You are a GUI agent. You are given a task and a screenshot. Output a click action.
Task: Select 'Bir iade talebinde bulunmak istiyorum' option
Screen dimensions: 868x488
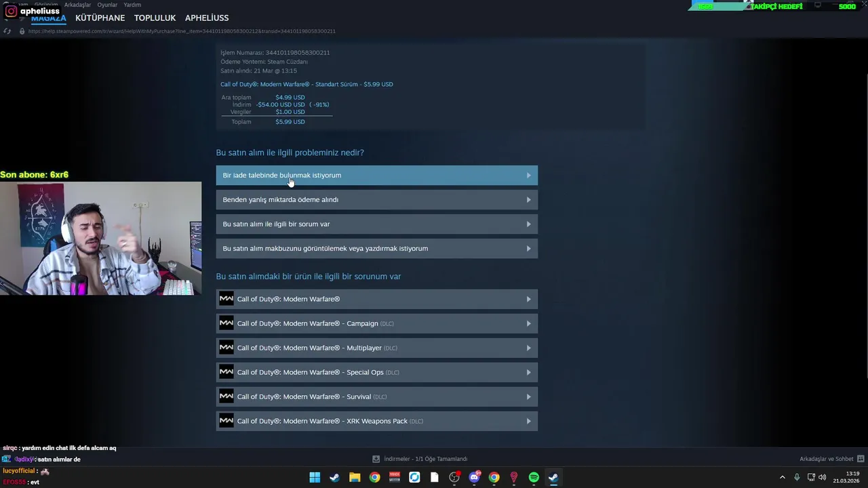pos(376,175)
